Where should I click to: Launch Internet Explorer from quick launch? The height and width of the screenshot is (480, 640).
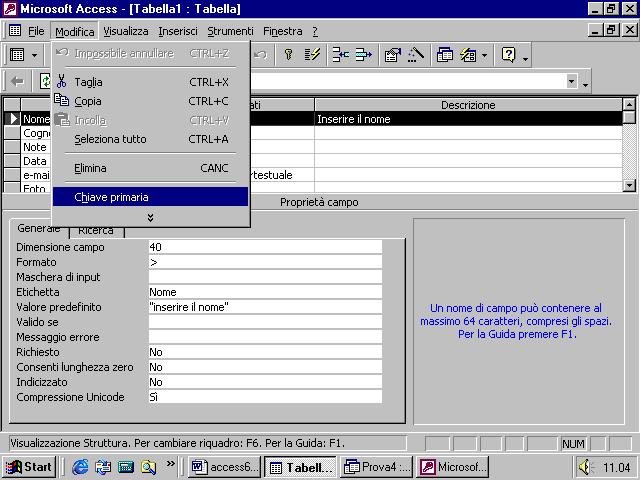click(80, 467)
